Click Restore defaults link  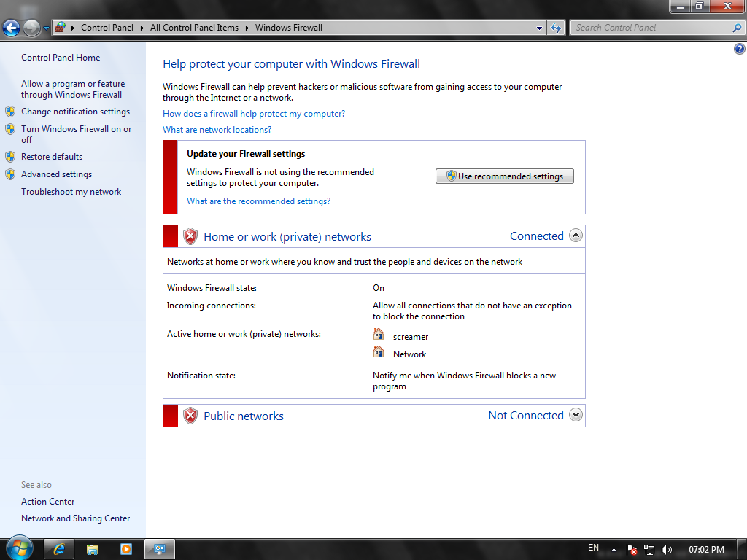52,157
